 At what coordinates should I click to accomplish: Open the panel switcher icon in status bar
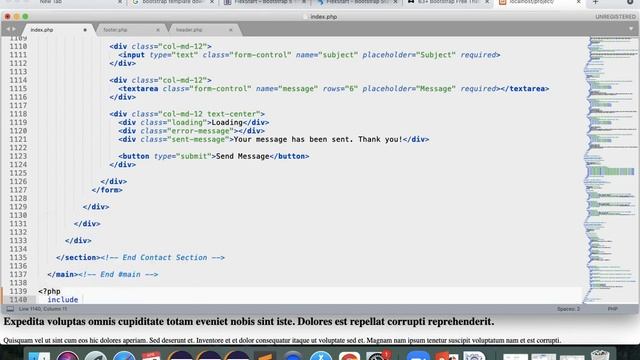[x=10, y=309]
